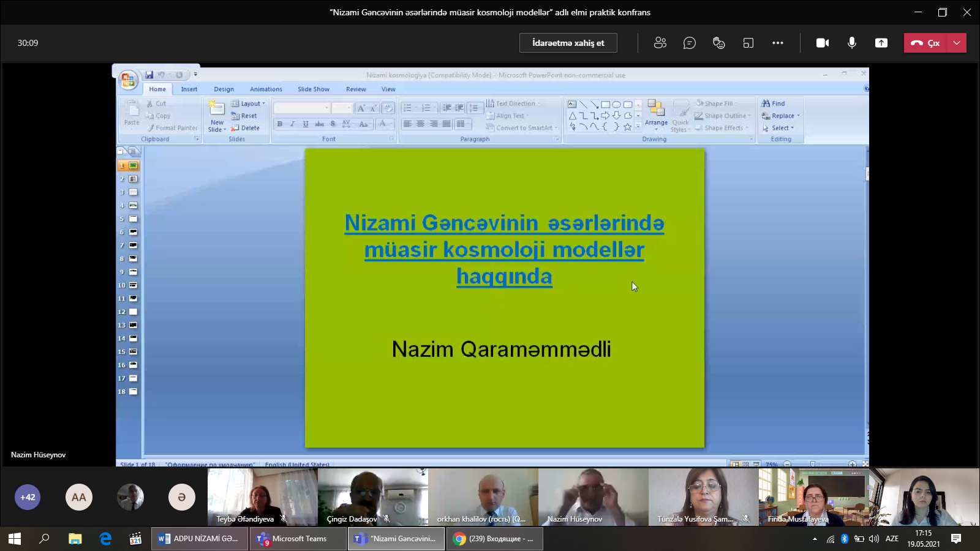Open Google Chrome from the taskbar
This screenshot has width=980, height=551.
(494, 539)
